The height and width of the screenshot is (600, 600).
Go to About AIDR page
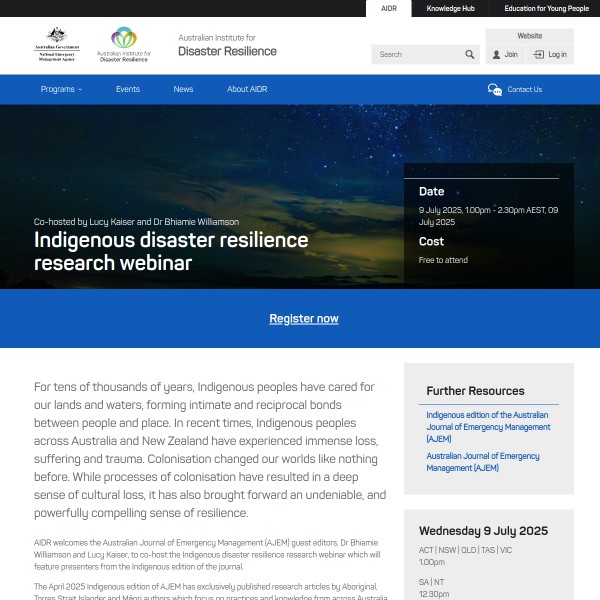246,89
